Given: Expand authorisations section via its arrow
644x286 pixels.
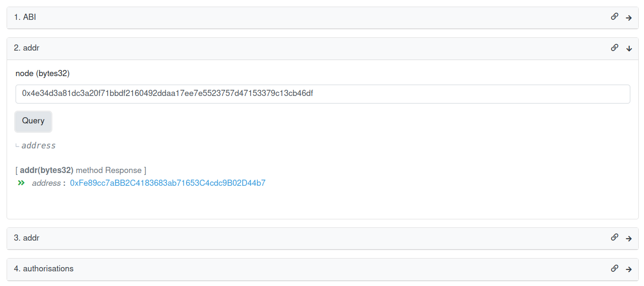Looking at the screenshot, I should (628, 269).
